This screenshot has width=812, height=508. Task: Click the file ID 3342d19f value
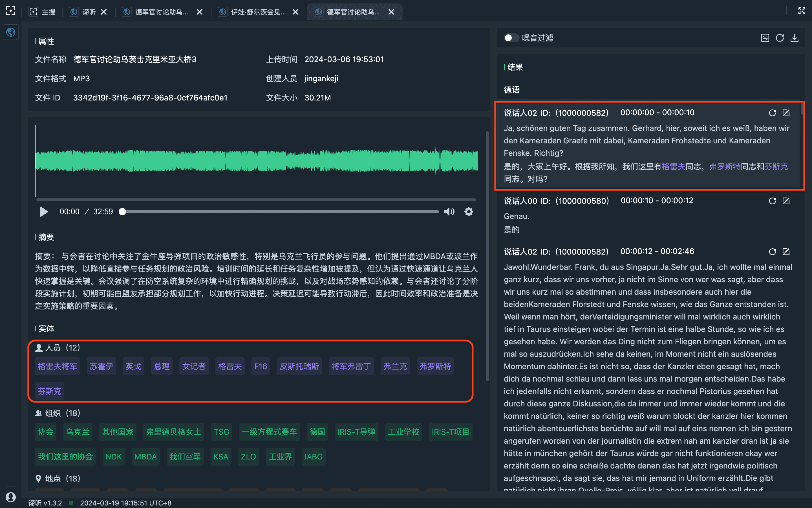coord(150,98)
